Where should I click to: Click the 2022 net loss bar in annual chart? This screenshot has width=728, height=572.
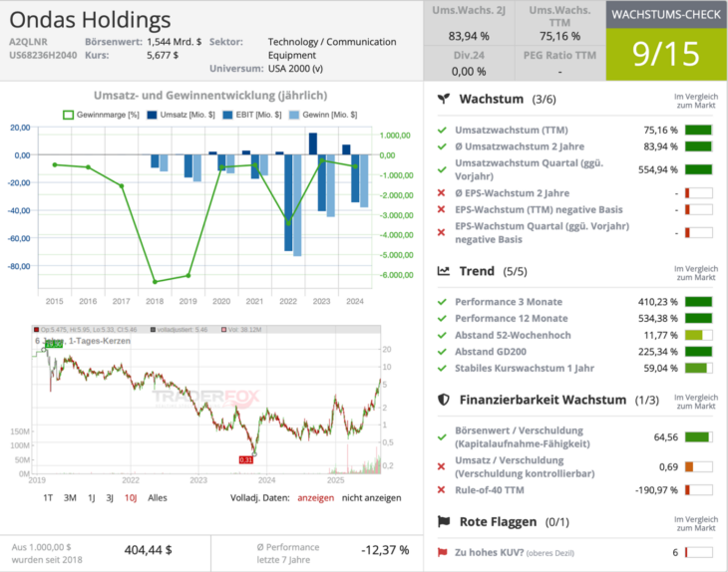[x=297, y=205]
